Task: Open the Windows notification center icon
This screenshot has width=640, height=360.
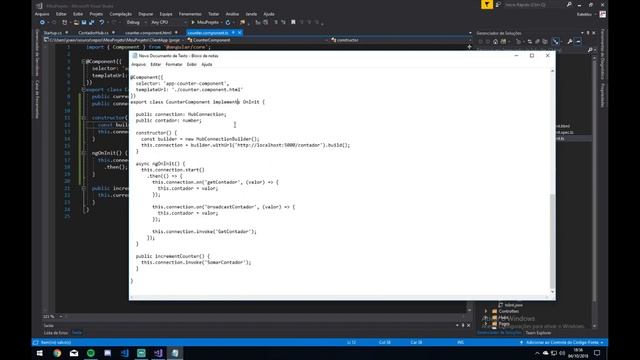Action: coord(597,353)
